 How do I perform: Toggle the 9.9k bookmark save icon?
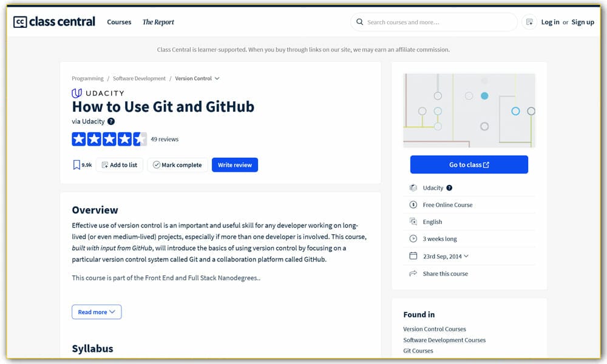coord(77,164)
